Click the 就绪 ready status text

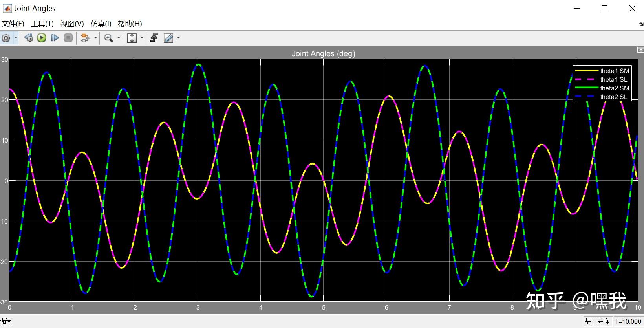(5, 321)
